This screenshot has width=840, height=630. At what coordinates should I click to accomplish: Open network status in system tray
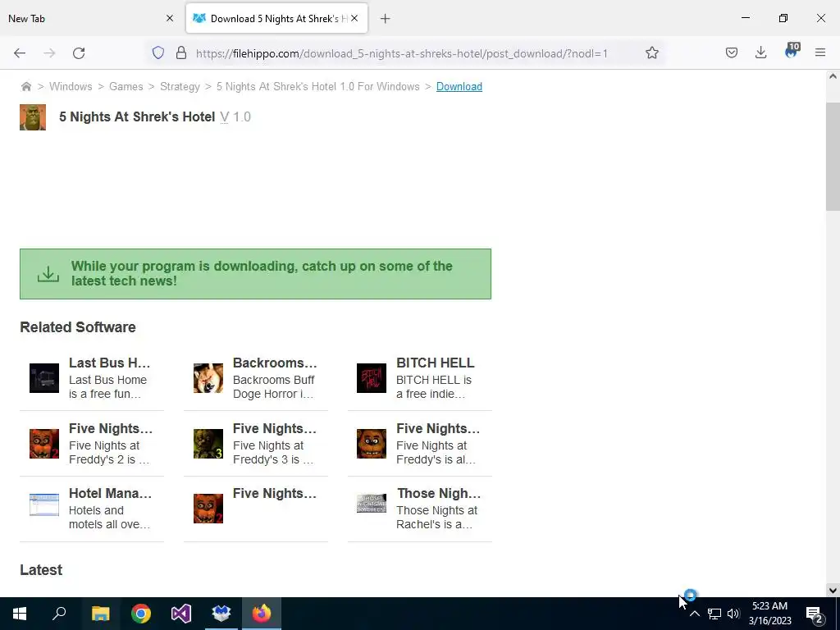pyautogui.click(x=714, y=614)
